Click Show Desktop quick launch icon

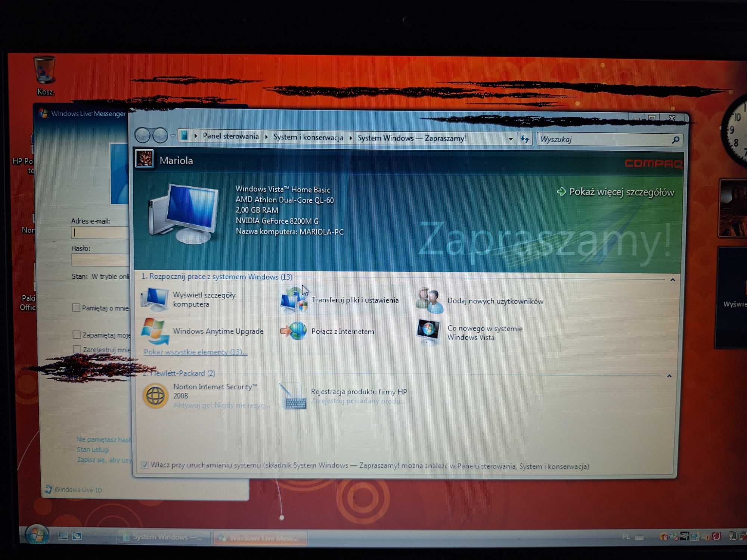coord(63,536)
